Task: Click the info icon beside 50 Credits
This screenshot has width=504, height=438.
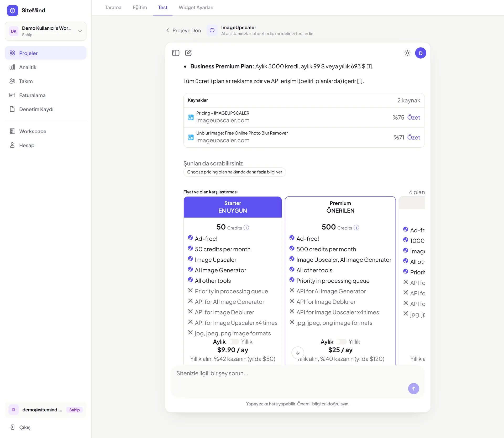Action: [x=246, y=228]
